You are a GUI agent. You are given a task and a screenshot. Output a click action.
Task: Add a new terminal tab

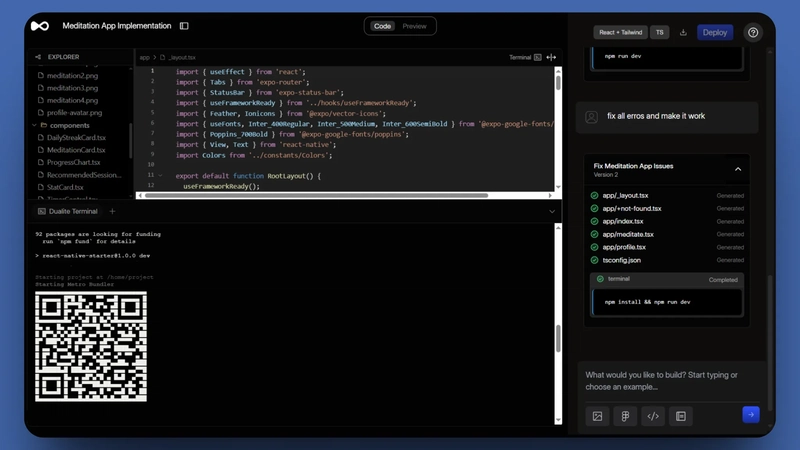(x=112, y=211)
